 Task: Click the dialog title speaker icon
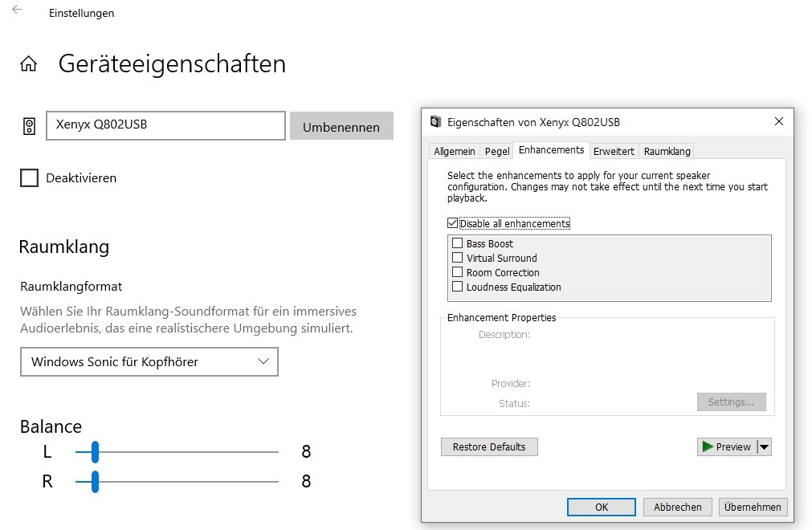coord(435,121)
